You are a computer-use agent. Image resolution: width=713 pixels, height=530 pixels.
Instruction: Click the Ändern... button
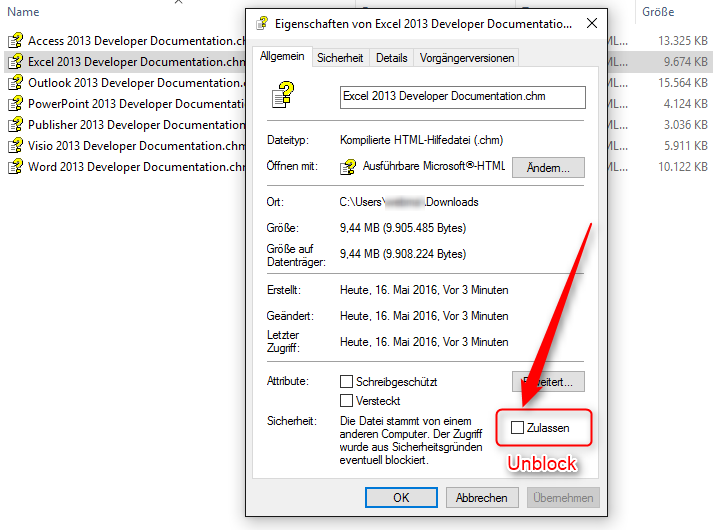[548, 168]
